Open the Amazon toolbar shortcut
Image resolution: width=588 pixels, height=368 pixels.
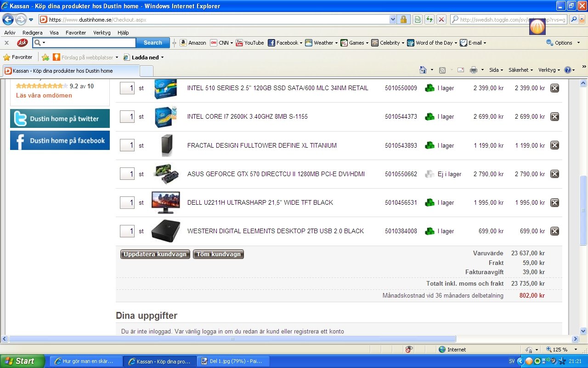[x=193, y=43]
